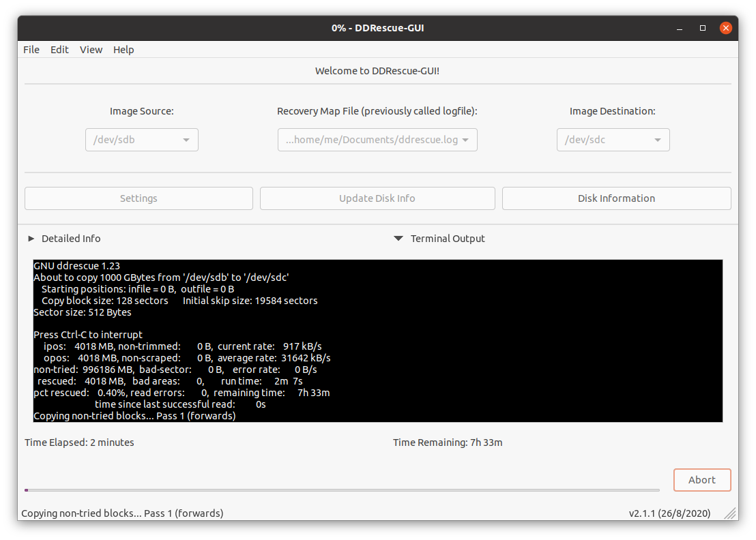Click status bar 'Copying non-tried blocks' text

(122, 513)
